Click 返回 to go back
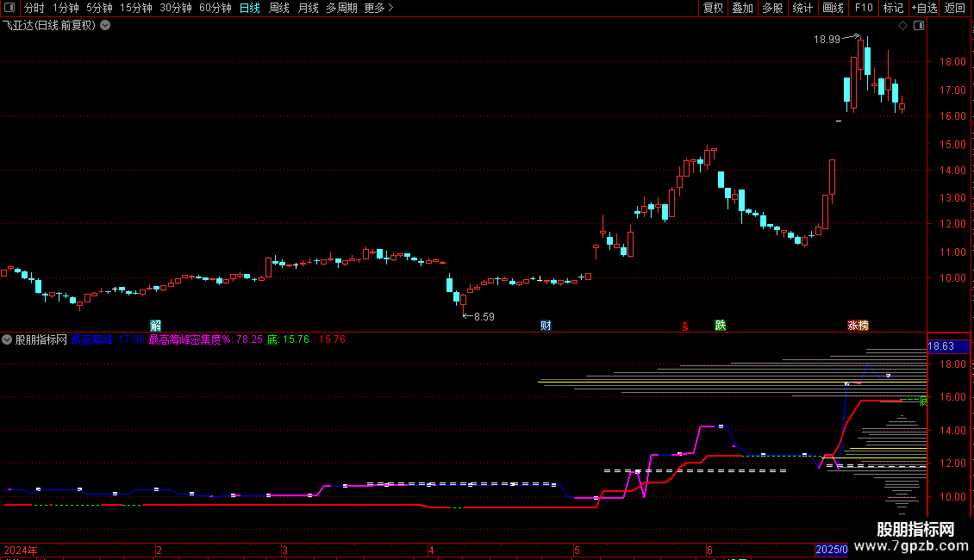Image resolution: width=974 pixels, height=560 pixels. coord(955,8)
